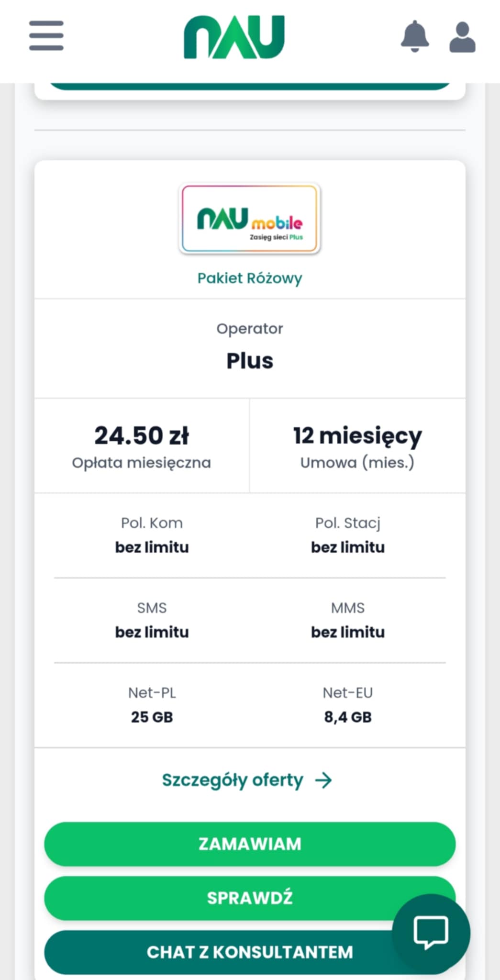Tap the NAU mobile package image

click(x=250, y=219)
